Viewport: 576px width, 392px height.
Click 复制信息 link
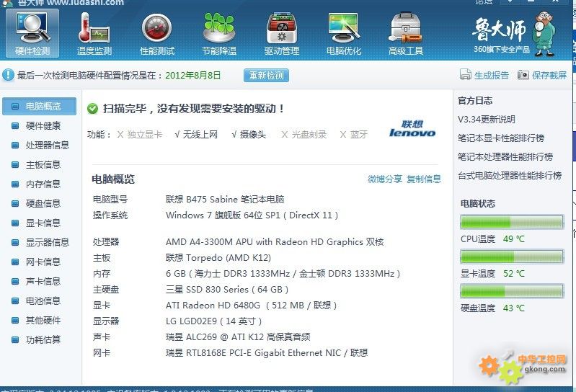(x=424, y=179)
